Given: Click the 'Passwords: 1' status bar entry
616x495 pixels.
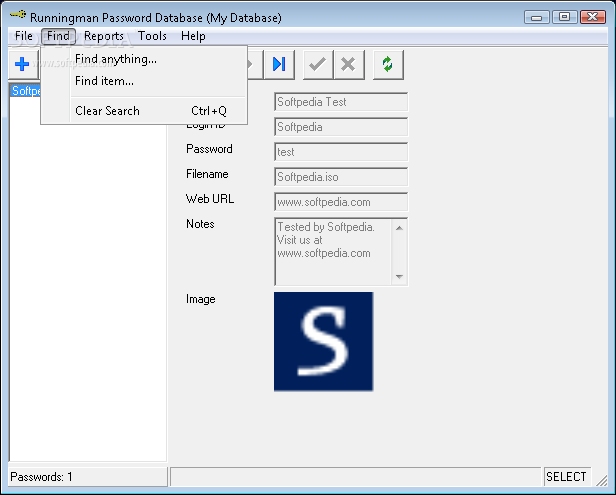Looking at the screenshot, I should click(x=88, y=477).
